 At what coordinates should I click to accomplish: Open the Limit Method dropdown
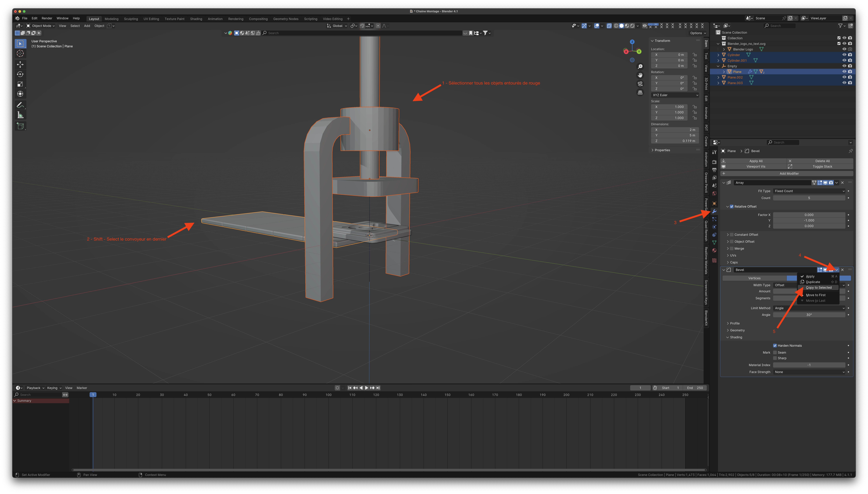(809, 308)
